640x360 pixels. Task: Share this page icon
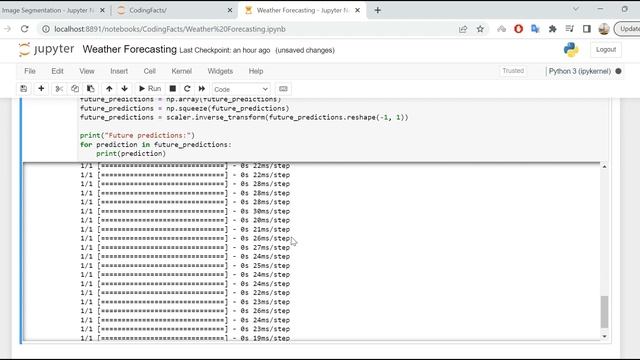tap(463, 29)
